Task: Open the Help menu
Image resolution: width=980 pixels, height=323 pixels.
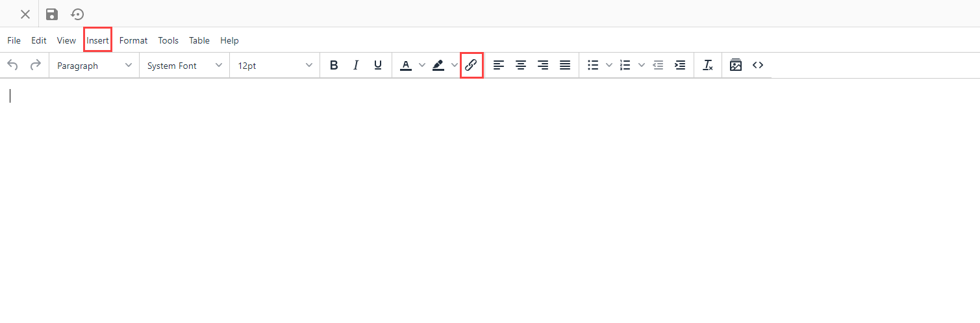Action: (229, 40)
